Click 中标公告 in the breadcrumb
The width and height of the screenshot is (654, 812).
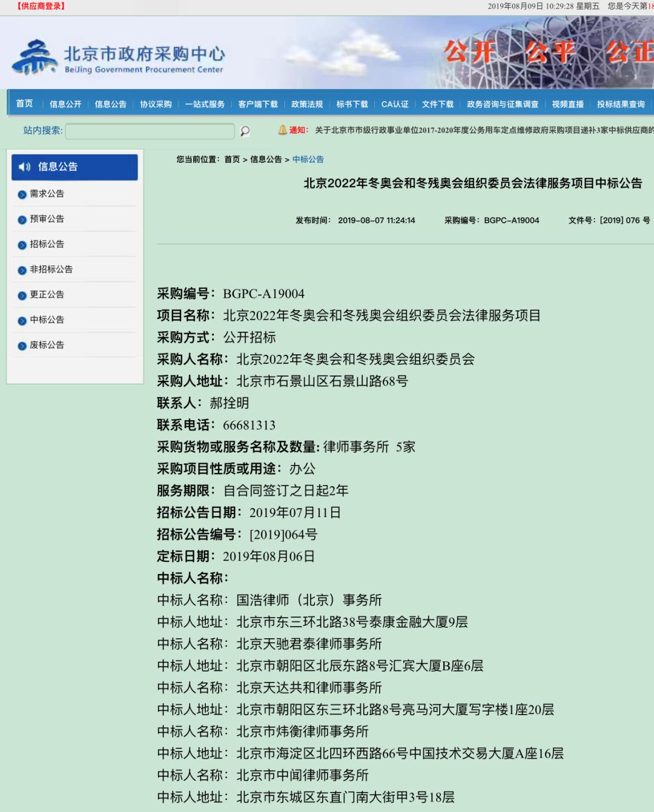pyautogui.click(x=308, y=159)
